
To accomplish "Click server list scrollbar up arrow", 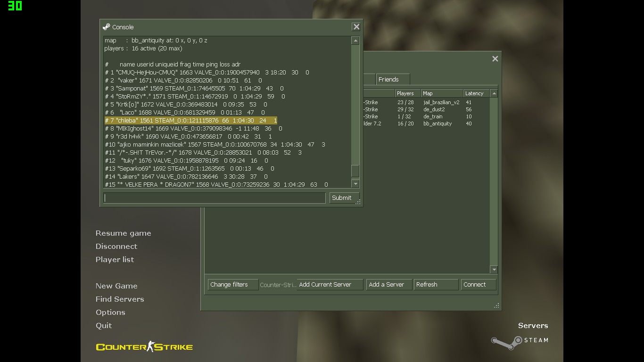I will [494, 93].
